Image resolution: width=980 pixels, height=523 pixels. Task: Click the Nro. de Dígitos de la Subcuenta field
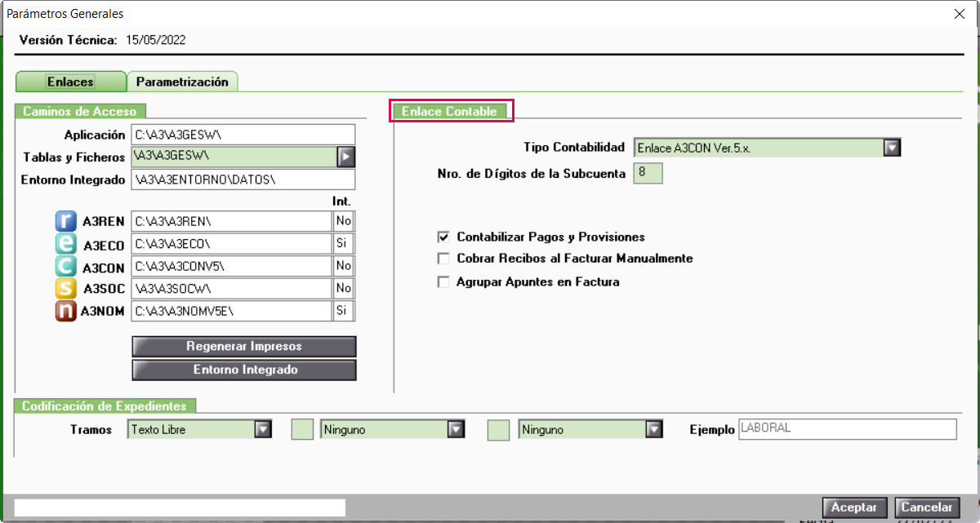click(648, 173)
